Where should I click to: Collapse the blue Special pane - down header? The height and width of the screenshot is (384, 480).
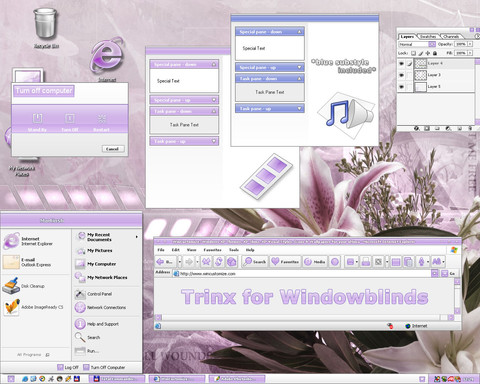tap(269, 32)
